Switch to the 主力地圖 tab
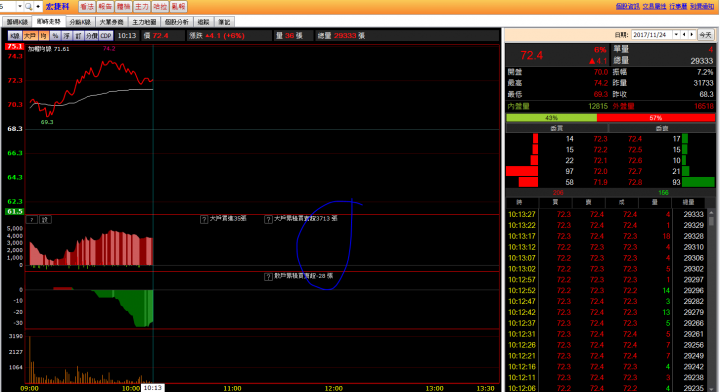Screen dimensions: 720x392 coord(144,22)
